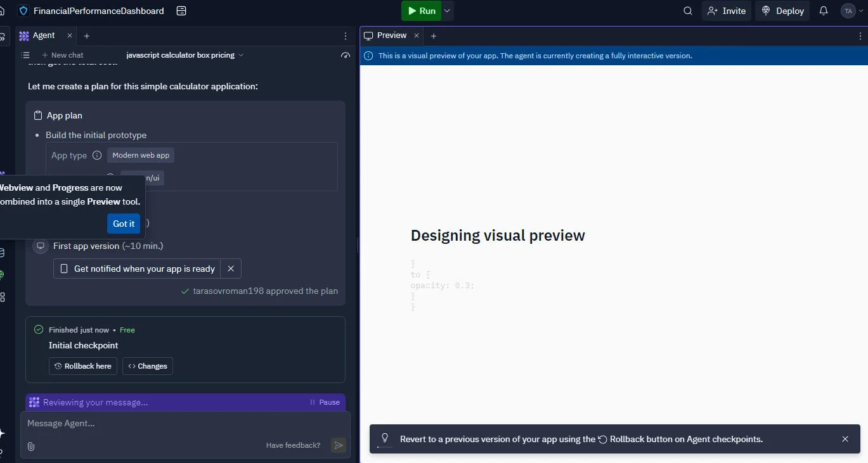Image resolution: width=868 pixels, height=463 pixels.
Task: Expand the dropdown arrow beside Run
Action: point(448,11)
